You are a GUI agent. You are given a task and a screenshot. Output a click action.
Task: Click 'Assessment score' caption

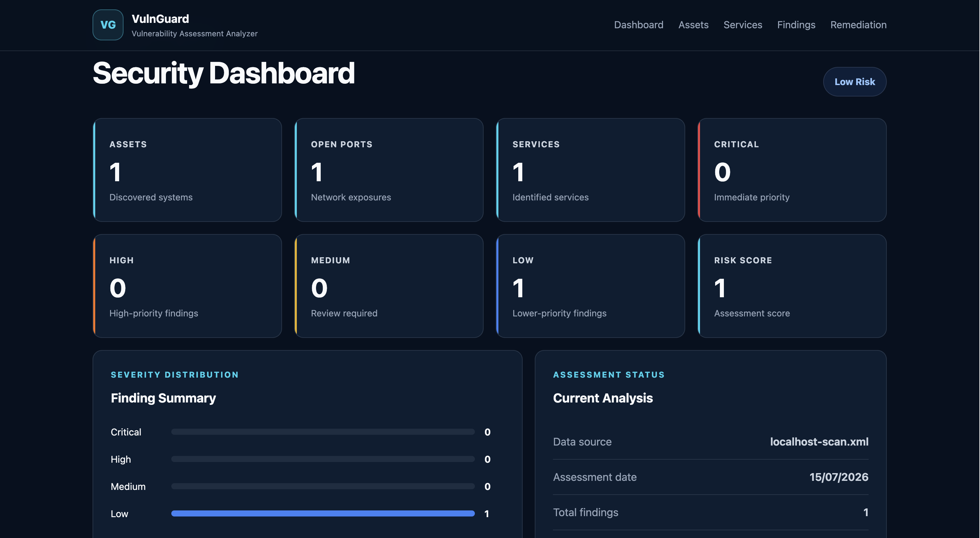pos(752,313)
